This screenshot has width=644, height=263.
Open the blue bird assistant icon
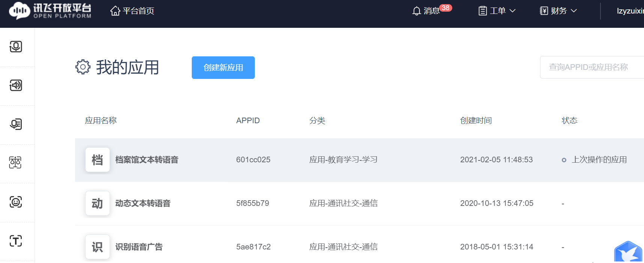coord(628,252)
